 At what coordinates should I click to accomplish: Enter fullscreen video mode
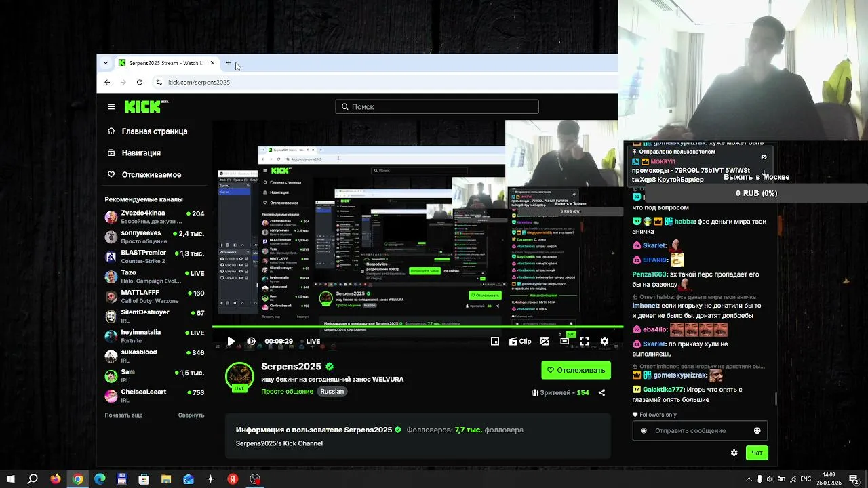585,342
